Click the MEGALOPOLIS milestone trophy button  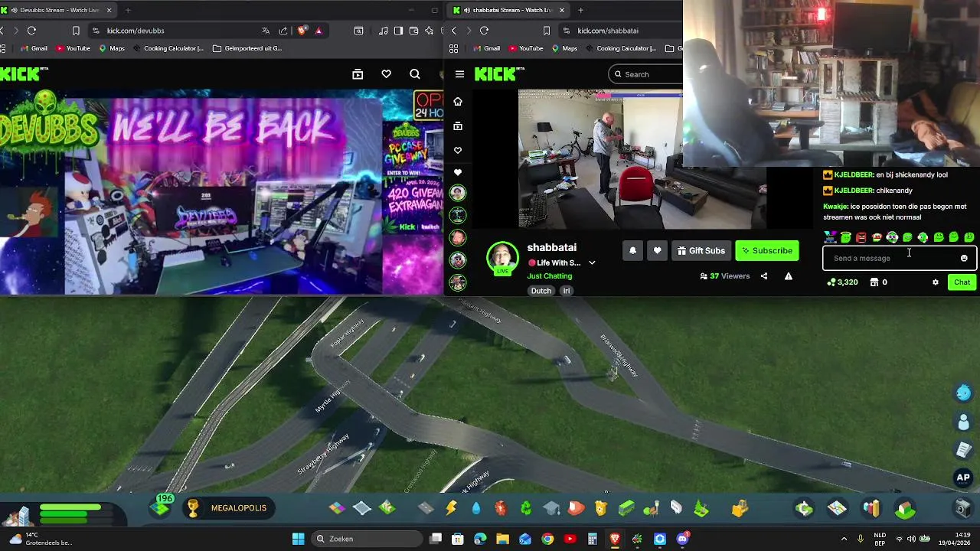228,508
